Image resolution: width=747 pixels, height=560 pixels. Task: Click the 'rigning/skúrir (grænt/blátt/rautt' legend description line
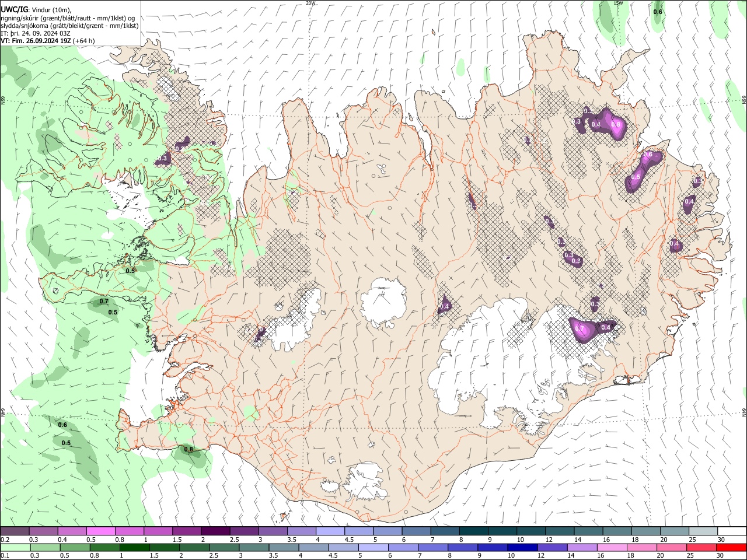point(68,18)
